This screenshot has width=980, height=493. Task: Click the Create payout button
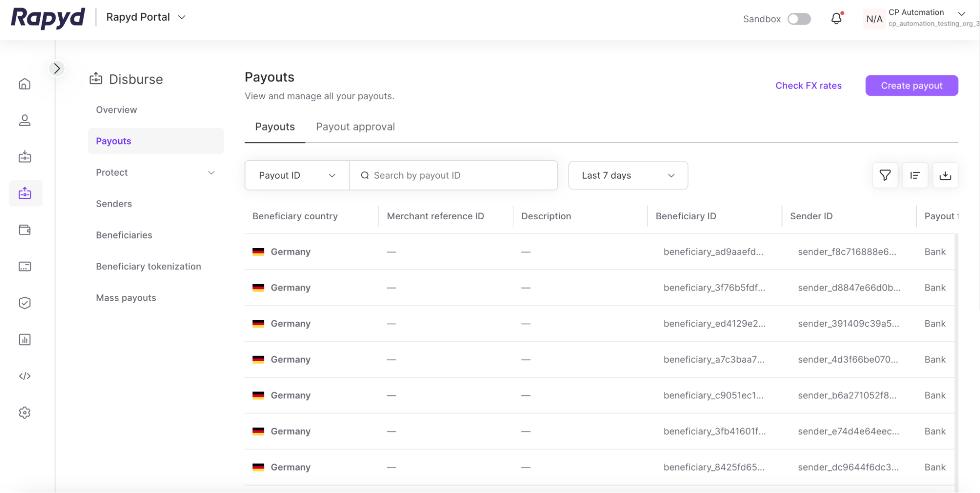(911, 85)
